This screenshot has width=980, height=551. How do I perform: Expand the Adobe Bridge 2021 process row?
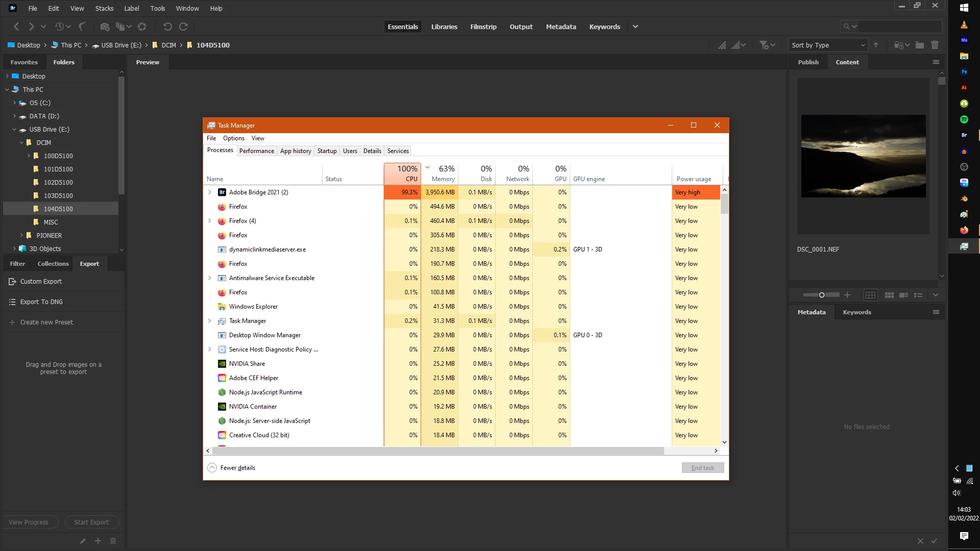tap(209, 192)
